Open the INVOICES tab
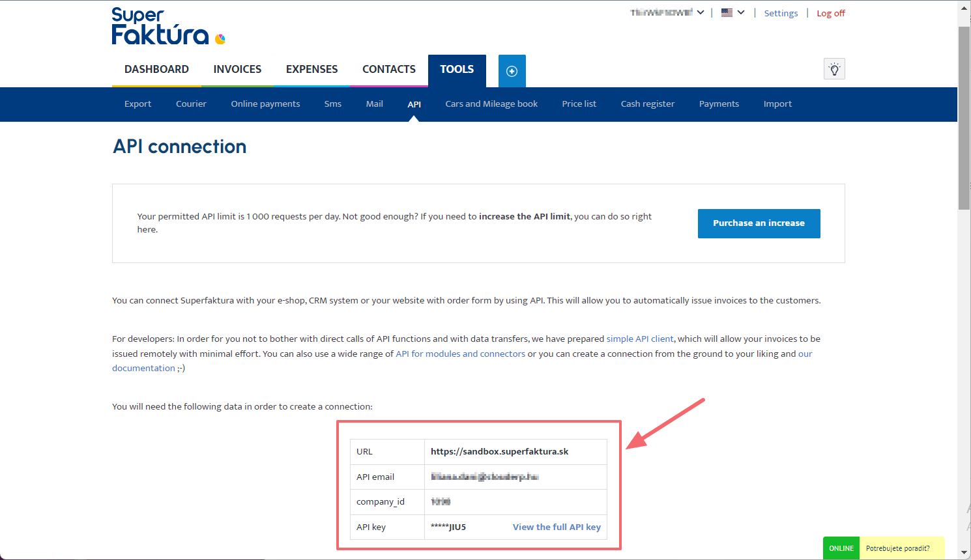This screenshot has height=560, width=971. 237,70
